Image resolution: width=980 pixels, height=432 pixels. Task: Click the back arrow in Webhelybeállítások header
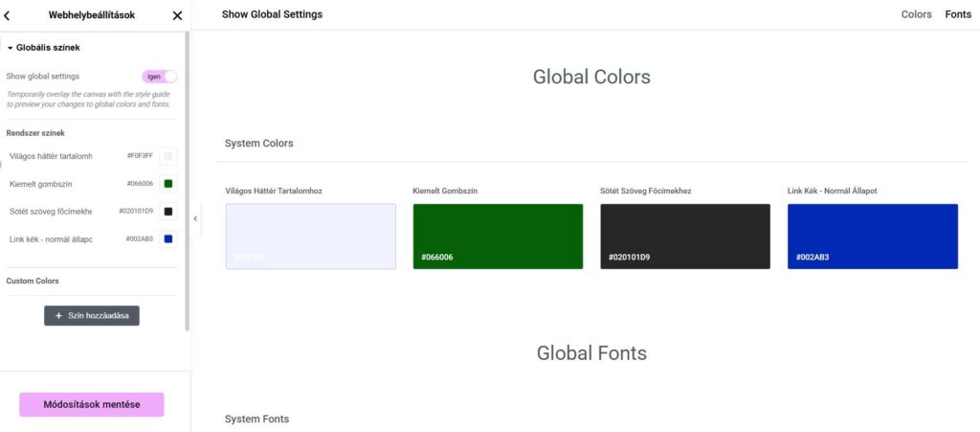pyautogui.click(x=8, y=15)
